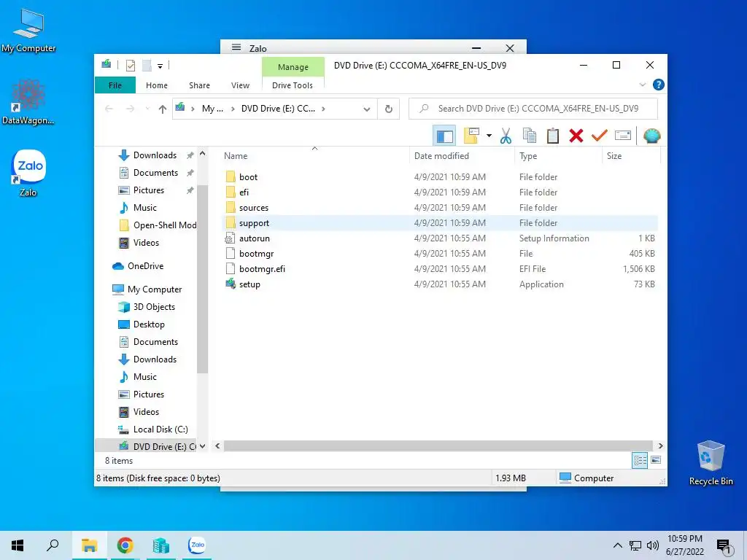
Task: Open the View ribbon tab
Action: coord(240,85)
